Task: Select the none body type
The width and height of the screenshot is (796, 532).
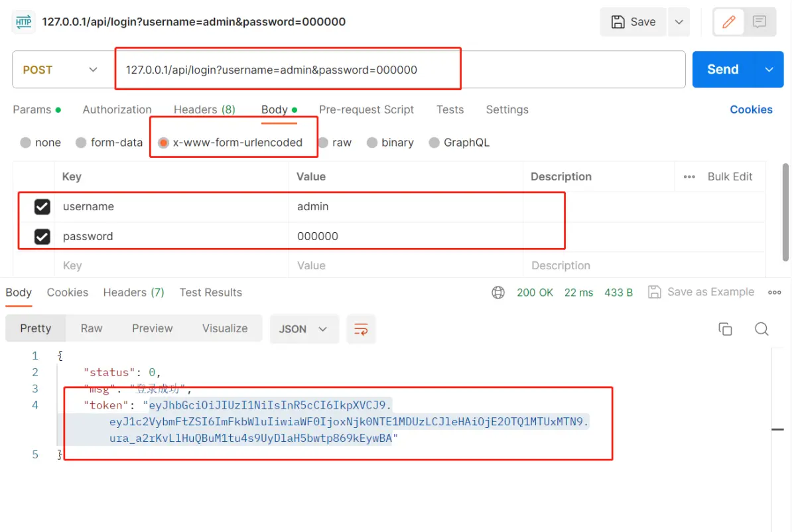Action: tap(40, 143)
